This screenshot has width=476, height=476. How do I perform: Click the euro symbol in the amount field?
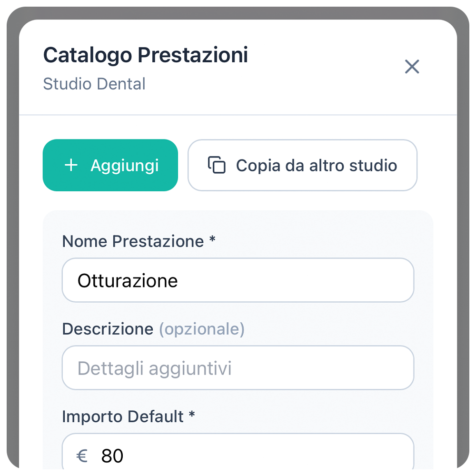(82, 456)
